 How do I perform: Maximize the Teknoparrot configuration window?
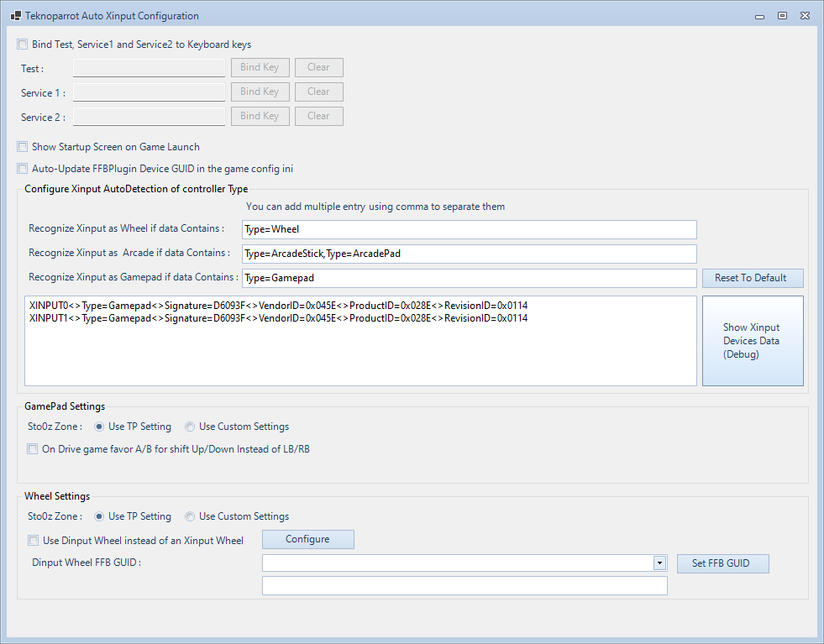[782, 16]
